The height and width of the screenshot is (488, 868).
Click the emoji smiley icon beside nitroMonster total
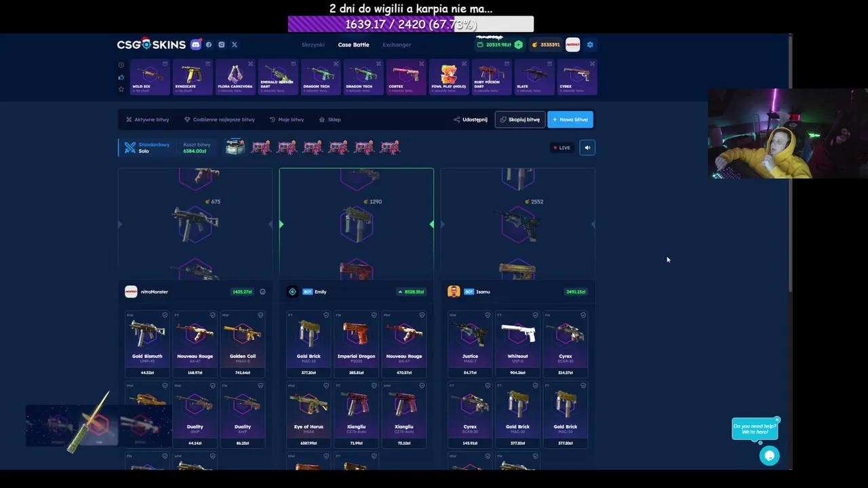(262, 292)
